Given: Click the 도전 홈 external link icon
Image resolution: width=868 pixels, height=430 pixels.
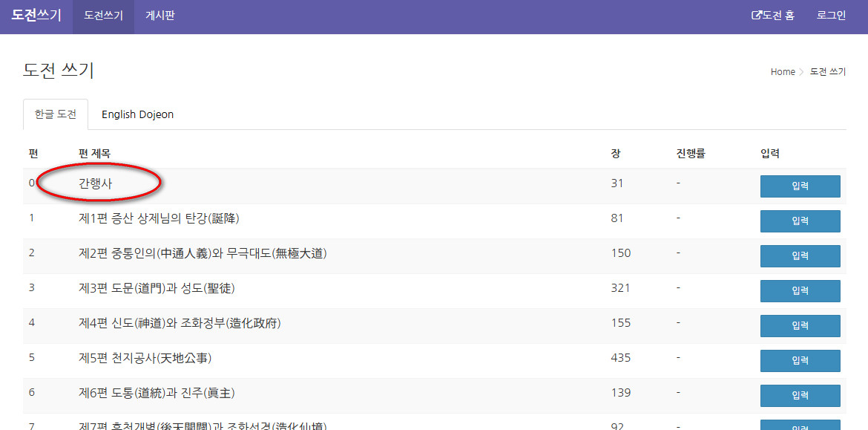Looking at the screenshot, I should point(757,16).
